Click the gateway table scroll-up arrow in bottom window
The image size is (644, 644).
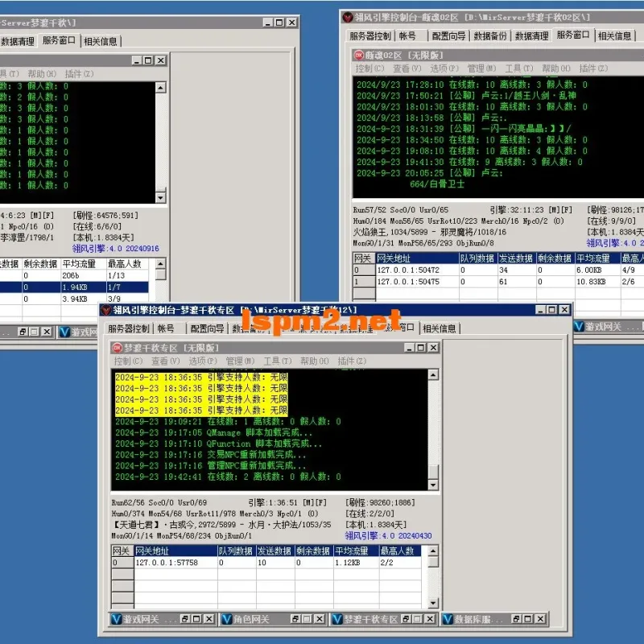[433, 551]
